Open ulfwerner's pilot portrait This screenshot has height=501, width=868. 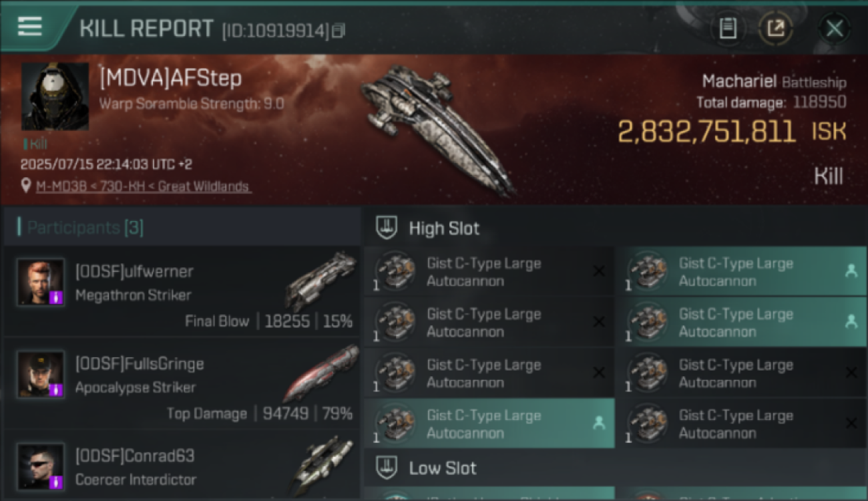tap(41, 283)
